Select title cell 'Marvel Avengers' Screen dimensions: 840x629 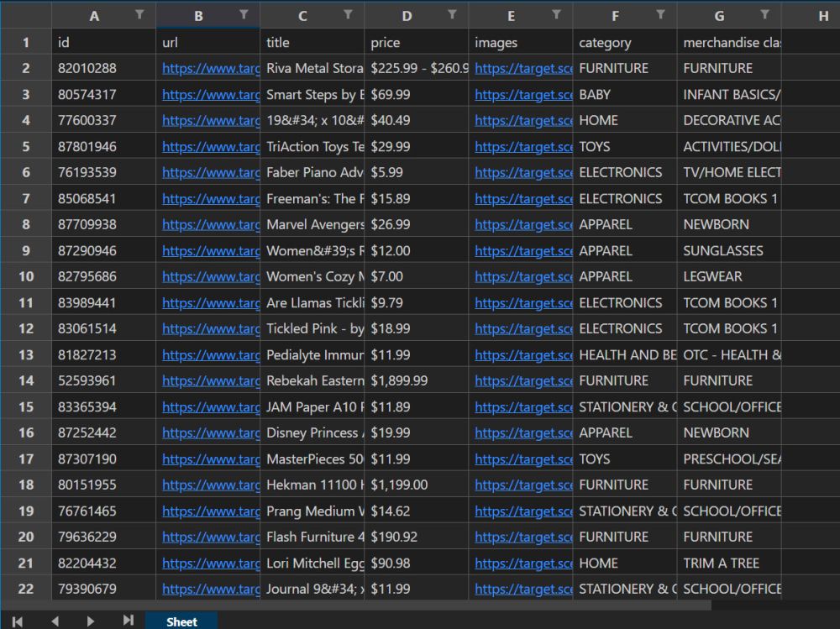pyautogui.click(x=312, y=224)
